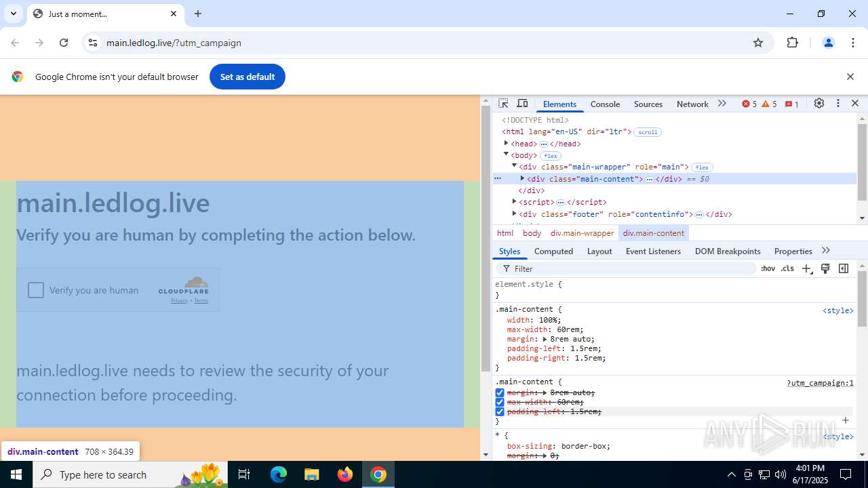Expand the struck-through margin shorthand triangle
This screenshot has height=488, width=868.
(545, 393)
